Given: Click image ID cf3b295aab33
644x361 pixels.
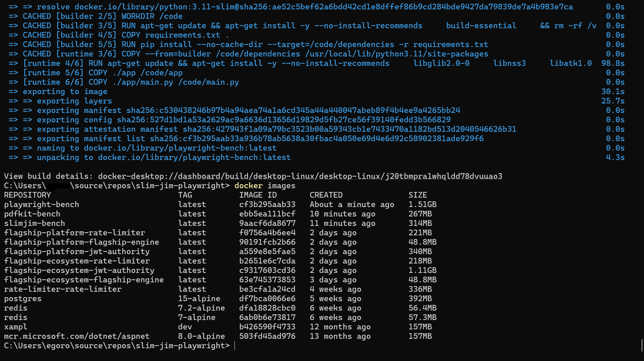Looking at the screenshot, I should click(267, 204).
